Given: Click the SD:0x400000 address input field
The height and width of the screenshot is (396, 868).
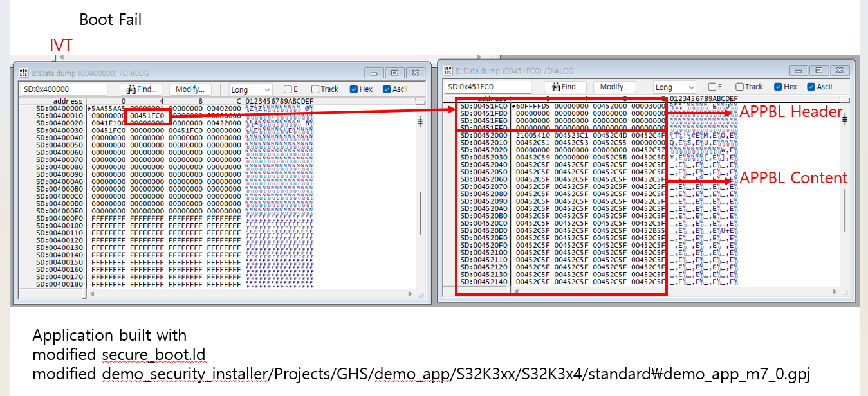Looking at the screenshot, I should coord(62,89).
